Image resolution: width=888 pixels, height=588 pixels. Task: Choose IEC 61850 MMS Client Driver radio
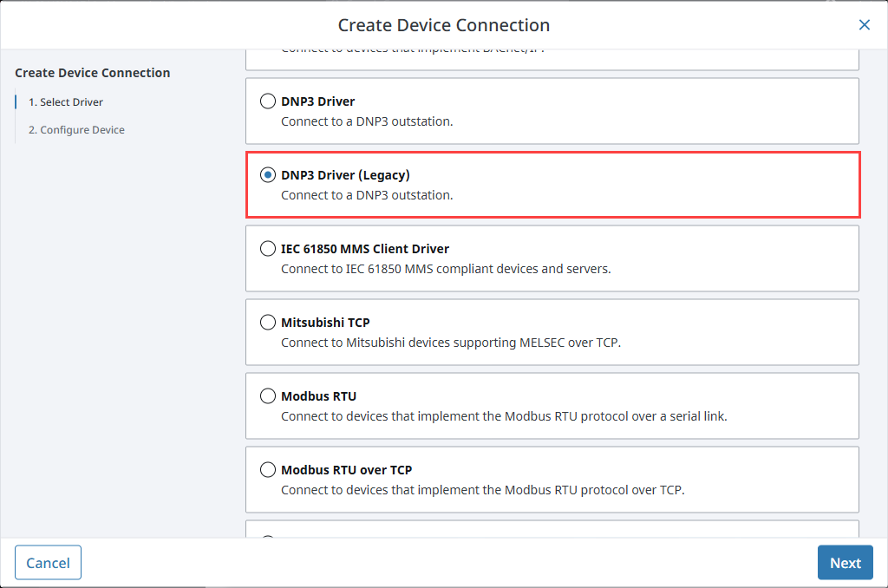(x=268, y=248)
